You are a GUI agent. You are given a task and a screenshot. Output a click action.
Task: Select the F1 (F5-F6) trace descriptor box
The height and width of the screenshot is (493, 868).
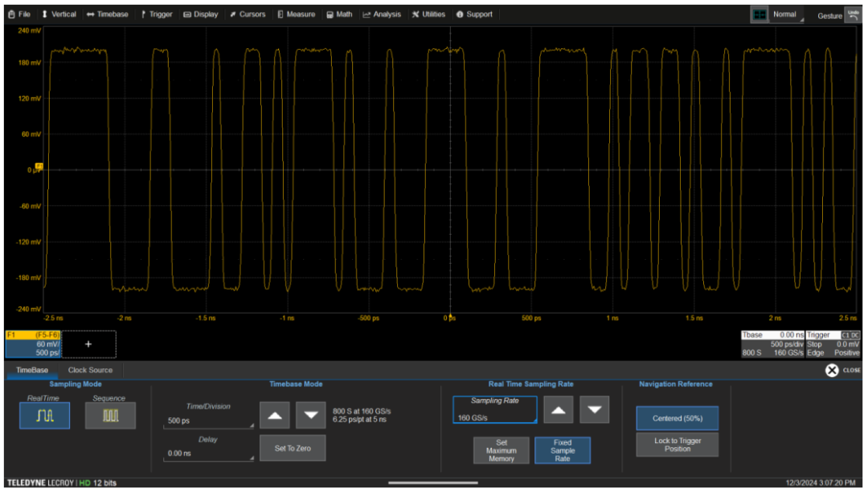[33, 344]
